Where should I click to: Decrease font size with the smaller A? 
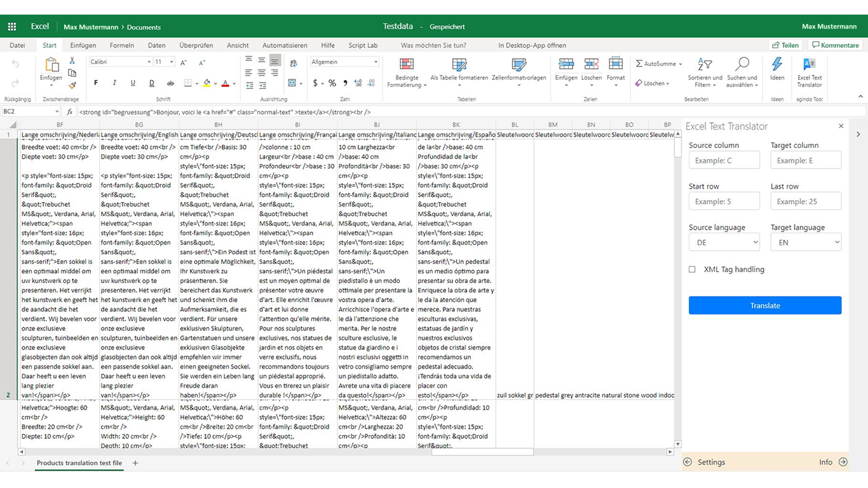pos(202,62)
